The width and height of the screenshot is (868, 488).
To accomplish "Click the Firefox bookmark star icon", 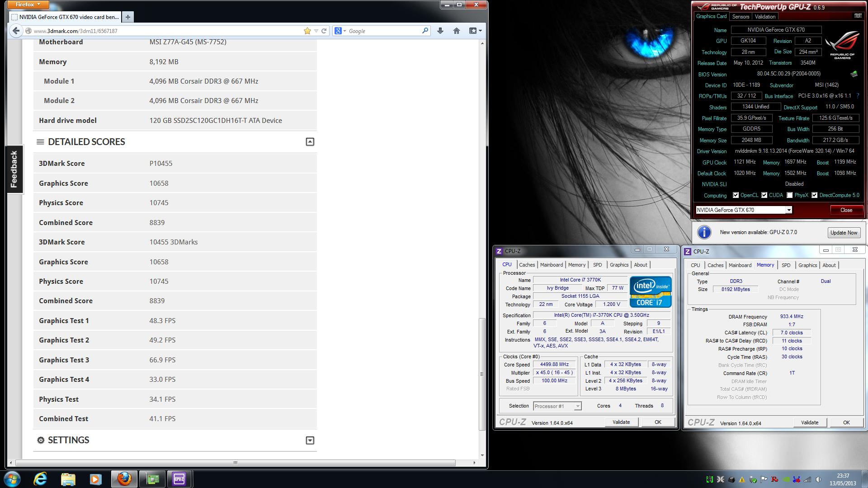I will [x=307, y=31].
